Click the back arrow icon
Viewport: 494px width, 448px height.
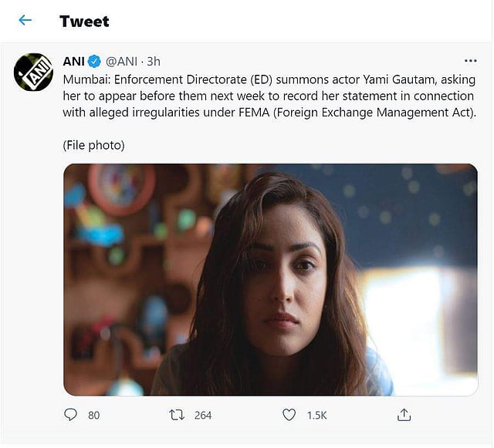(25, 21)
